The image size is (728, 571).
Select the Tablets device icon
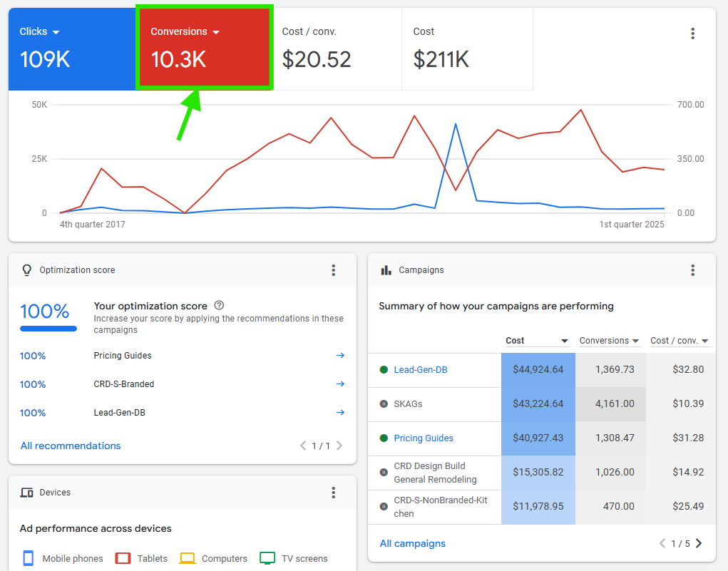(x=123, y=558)
